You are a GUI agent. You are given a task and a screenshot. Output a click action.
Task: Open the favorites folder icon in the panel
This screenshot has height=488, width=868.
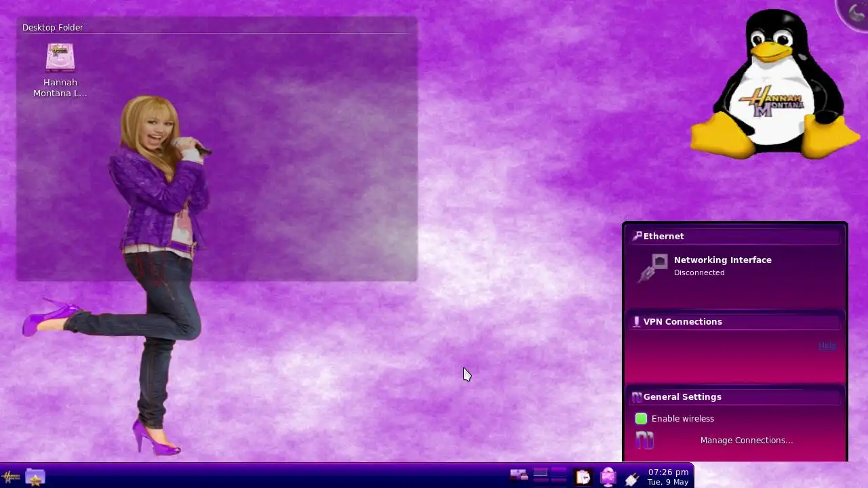[x=35, y=476]
